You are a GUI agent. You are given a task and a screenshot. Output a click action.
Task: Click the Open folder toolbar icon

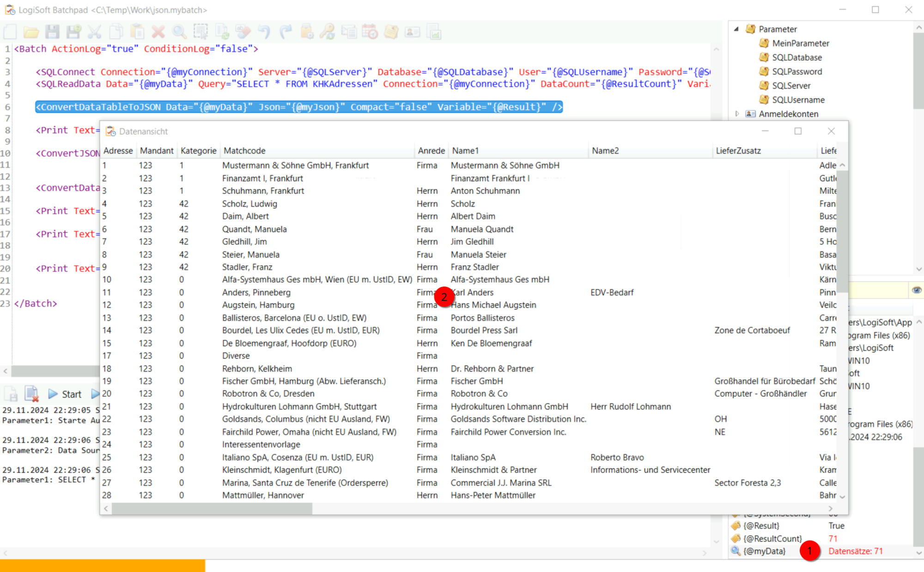tap(31, 32)
